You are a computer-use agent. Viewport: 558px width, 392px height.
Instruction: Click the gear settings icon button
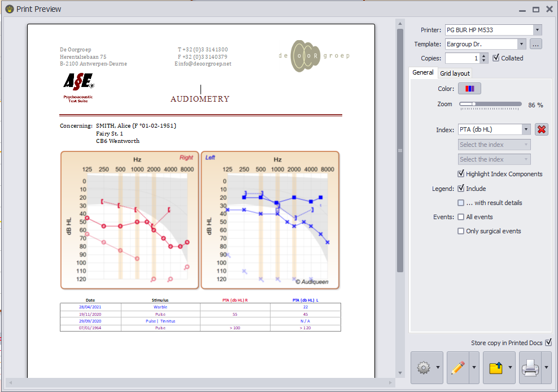pos(424,368)
